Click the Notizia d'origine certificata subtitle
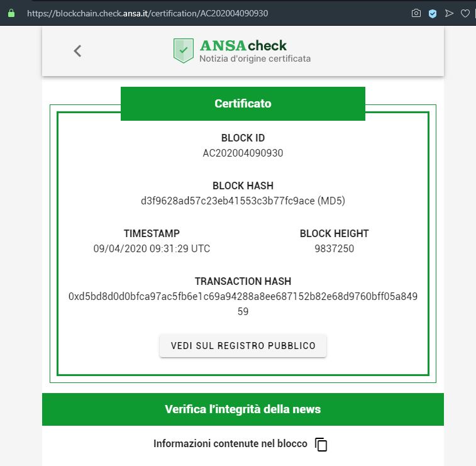 (x=255, y=58)
